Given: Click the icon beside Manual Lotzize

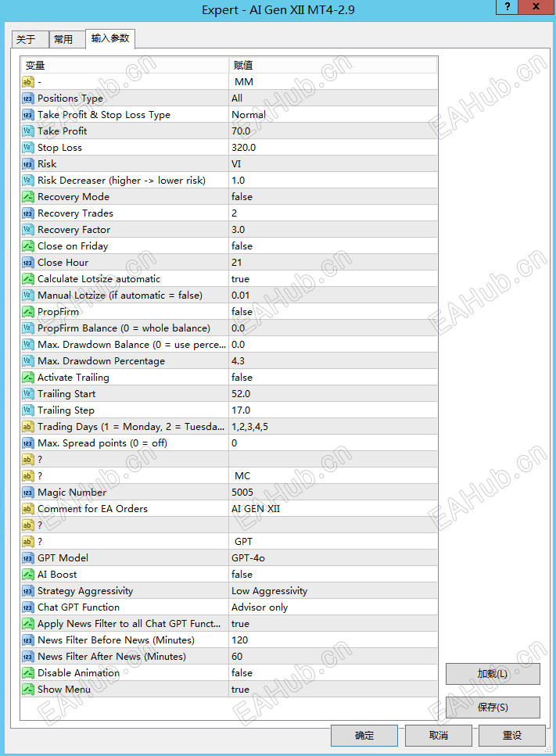Looking at the screenshot, I should coord(28,295).
